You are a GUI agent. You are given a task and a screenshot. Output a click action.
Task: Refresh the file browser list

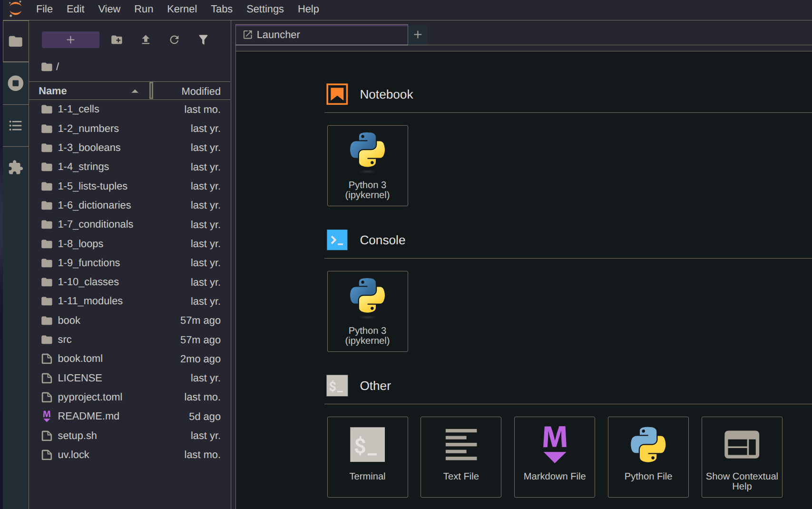pos(174,40)
